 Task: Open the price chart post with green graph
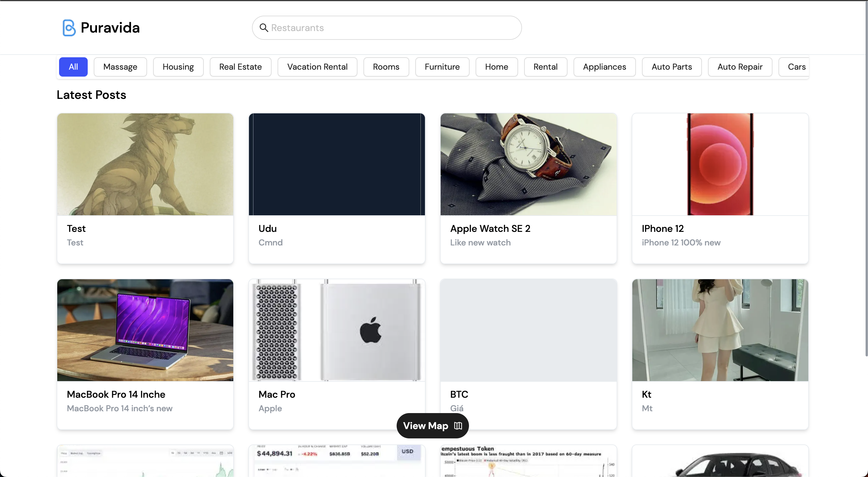145,461
